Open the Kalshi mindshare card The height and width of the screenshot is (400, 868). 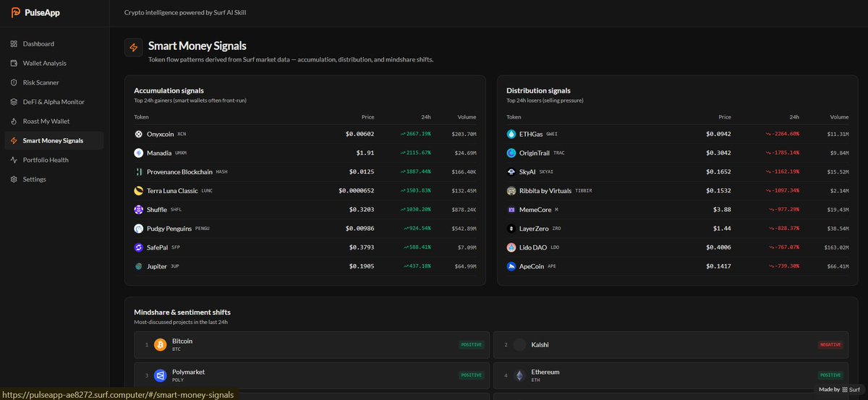pyautogui.click(x=671, y=345)
